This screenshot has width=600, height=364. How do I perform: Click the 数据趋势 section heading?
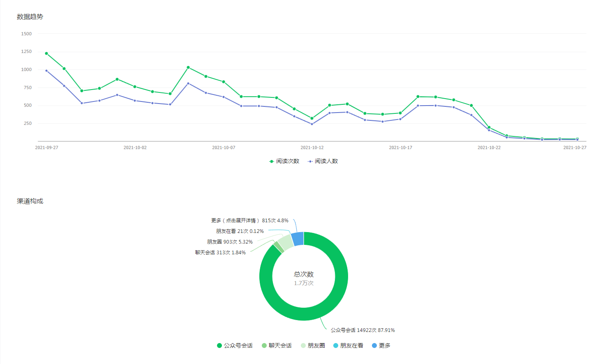30,17
